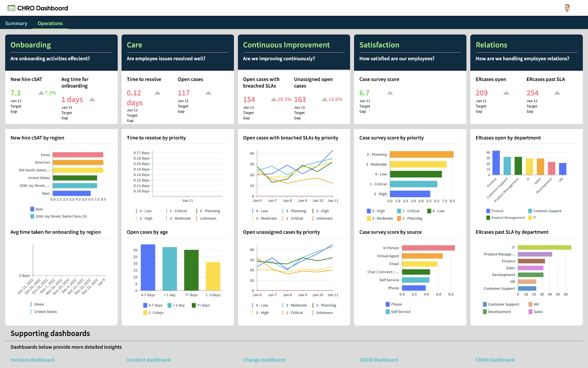Viewport: 588px width, 368px height.
Task: Open the first CMDB Dashboard link
Action: (x=379, y=360)
